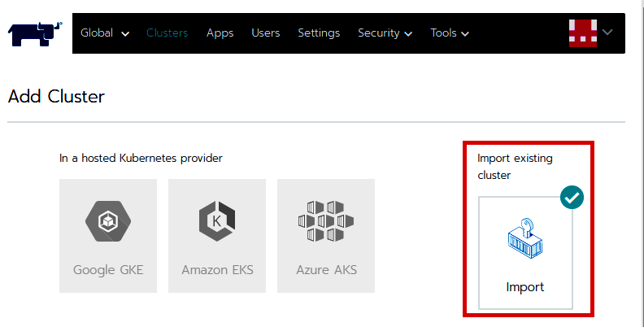Screen dimensions: 644x327
Task: Open the red user avatar
Action: pyautogui.click(x=583, y=33)
